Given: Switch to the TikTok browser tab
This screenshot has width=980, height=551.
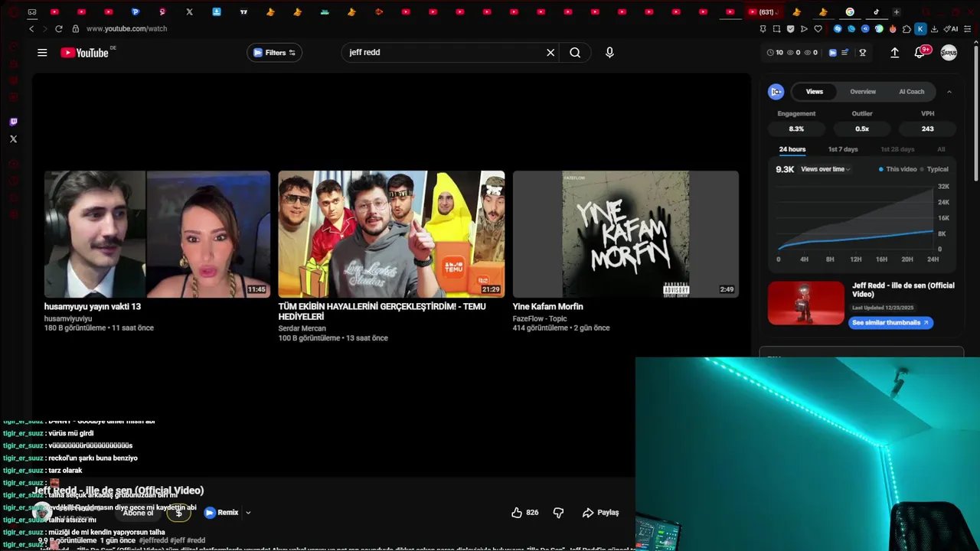Looking at the screenshot, I should click(876, 12).
